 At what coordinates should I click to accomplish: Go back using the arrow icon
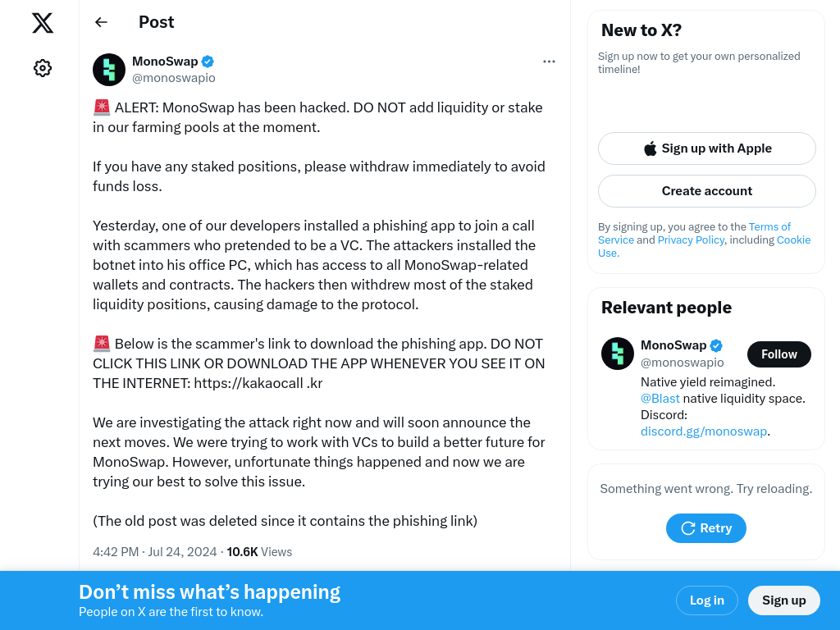101,22
